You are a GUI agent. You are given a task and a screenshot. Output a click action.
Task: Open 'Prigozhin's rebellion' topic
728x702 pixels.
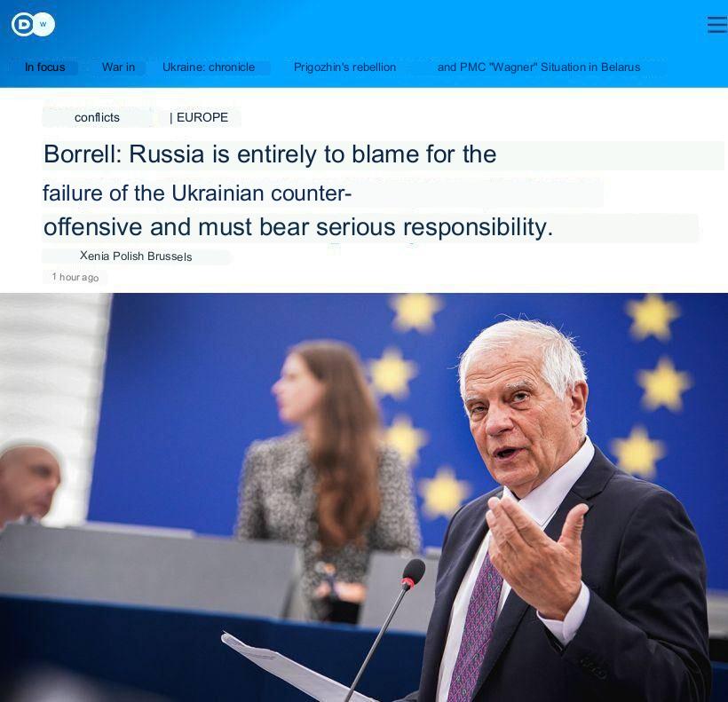click(x=345, y=67)
